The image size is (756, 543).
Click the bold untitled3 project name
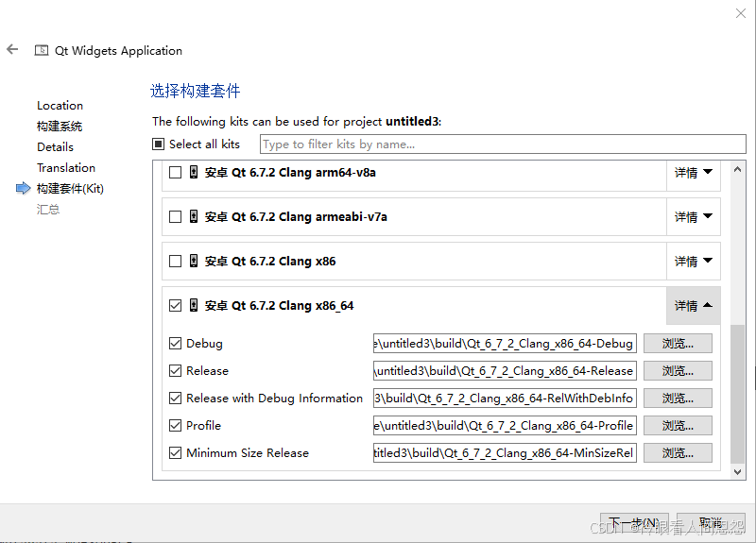pyautogui.click(x=412, y=122)
